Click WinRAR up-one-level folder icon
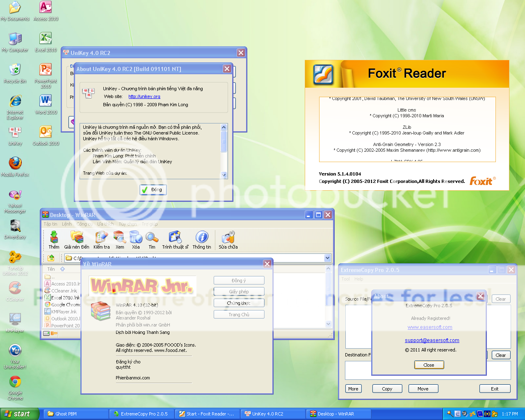 pos(51,258)
